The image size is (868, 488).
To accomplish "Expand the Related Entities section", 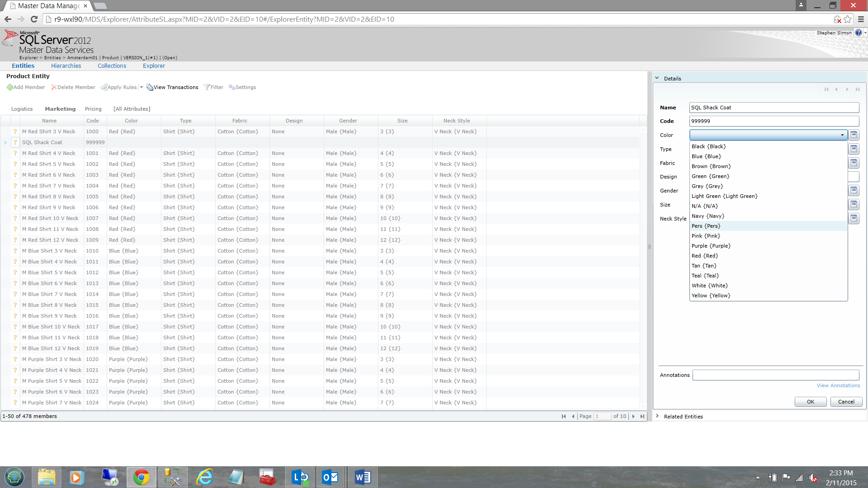I will (x=657, y=416).
